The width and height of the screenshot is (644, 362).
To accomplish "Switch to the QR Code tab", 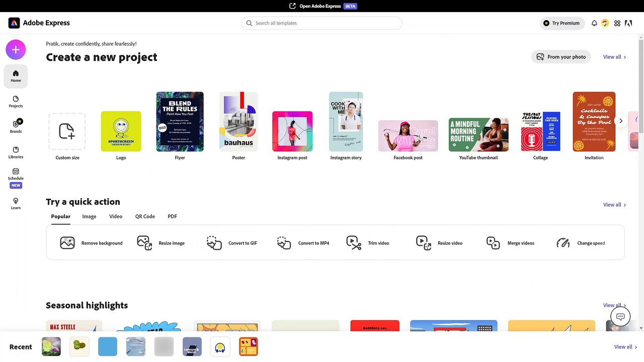I will 145,216.
